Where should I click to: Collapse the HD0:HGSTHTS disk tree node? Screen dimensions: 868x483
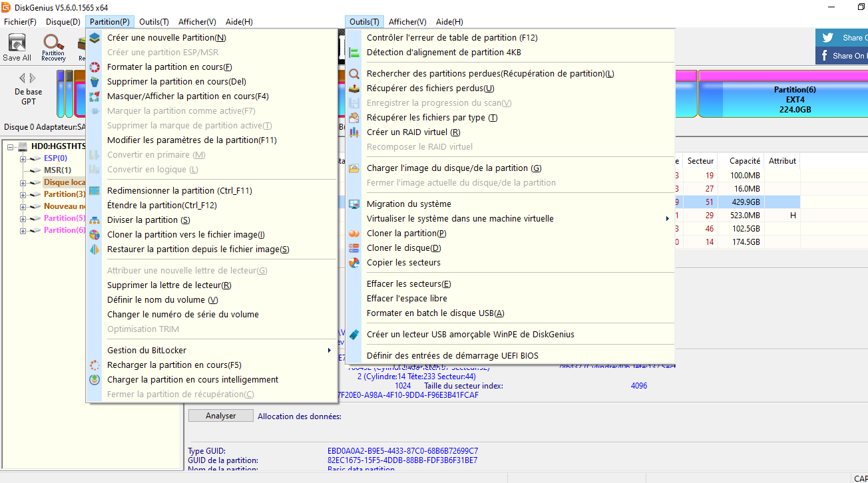[11, 146]
